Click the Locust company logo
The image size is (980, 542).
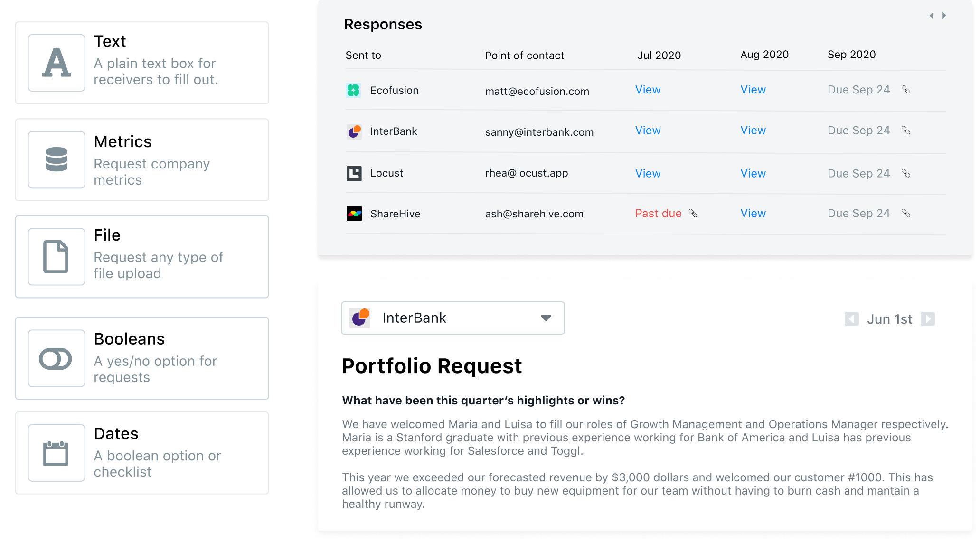pyautogui.click(x=354, y=173)
